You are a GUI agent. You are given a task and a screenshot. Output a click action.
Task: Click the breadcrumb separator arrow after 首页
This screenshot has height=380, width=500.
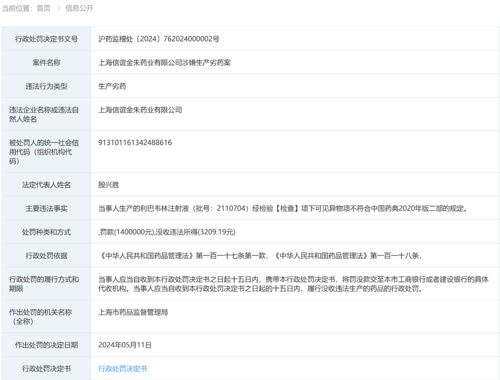(x=59, y=8)
